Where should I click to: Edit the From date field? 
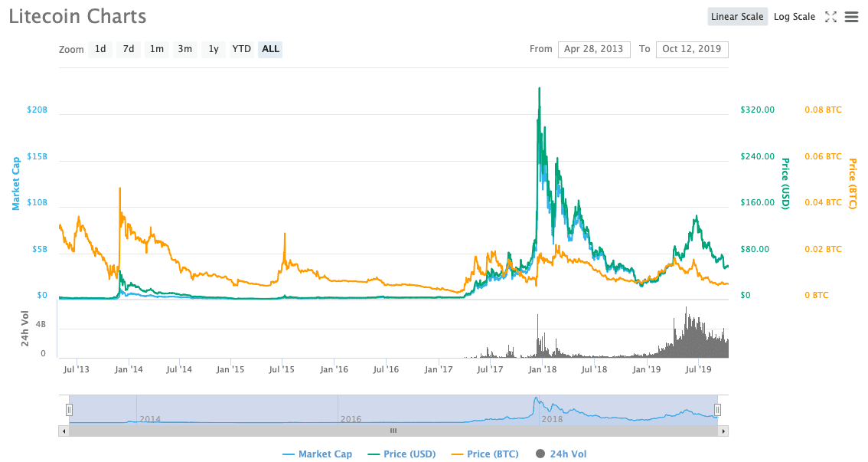click(594, 49)
